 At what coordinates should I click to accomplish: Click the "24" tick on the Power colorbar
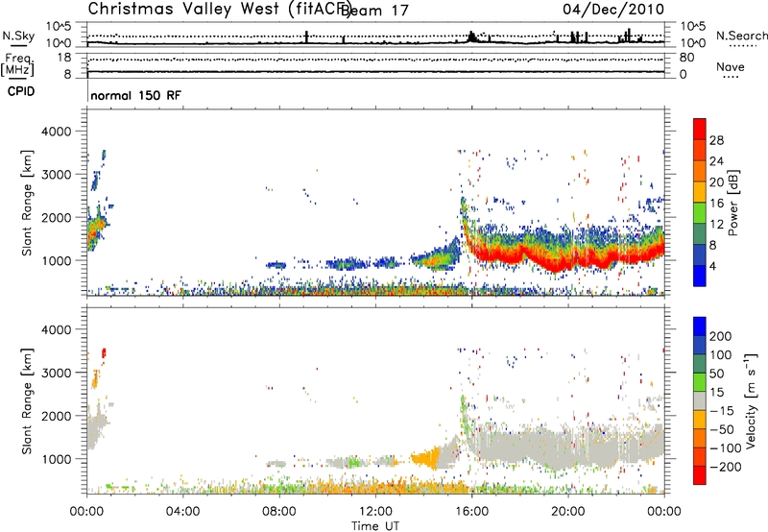point(716,161)
